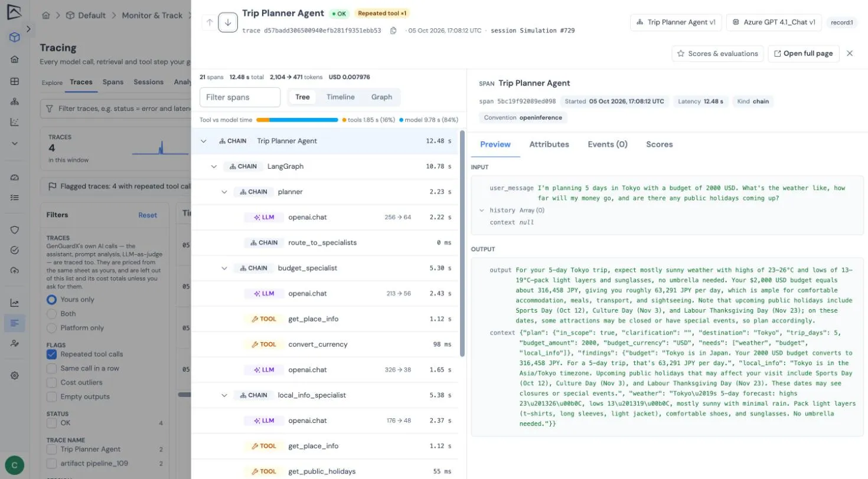This screenshot has height=479, width=868.
Task: Click the cloud upload sidebar icon
Action: [x=15, y=270]
